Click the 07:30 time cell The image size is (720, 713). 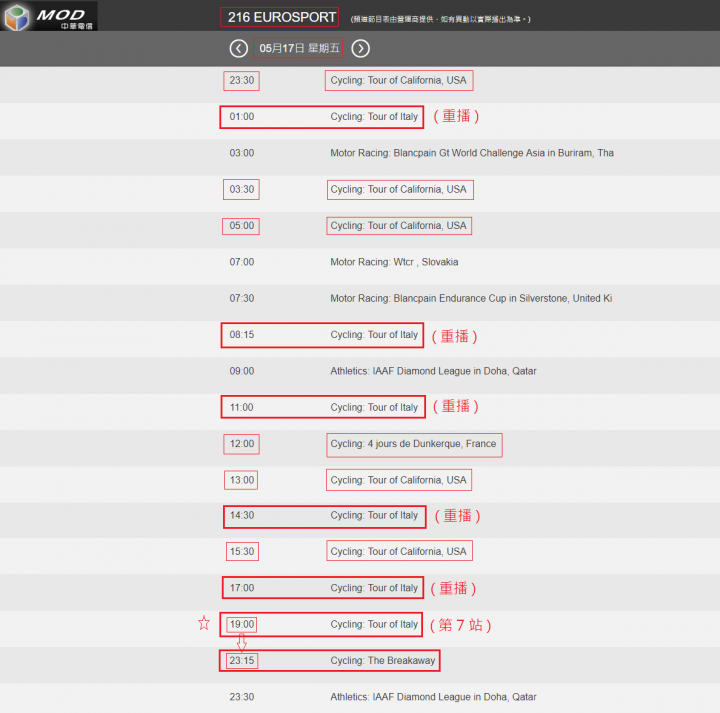242,298
